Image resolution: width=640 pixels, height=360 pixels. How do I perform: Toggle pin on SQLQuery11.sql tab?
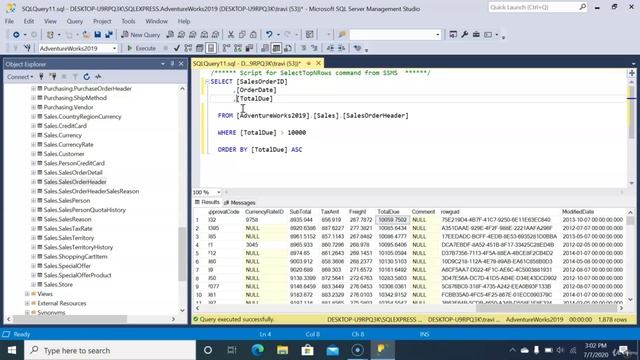point(309,63)
